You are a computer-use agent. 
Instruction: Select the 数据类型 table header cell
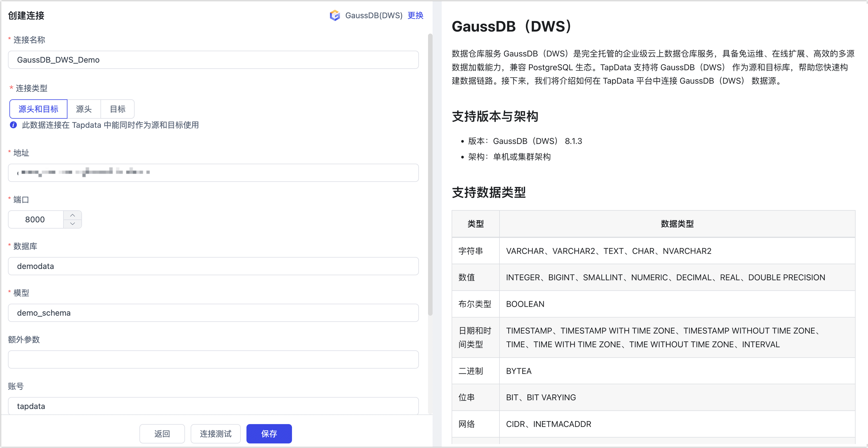pyautogui.click(x=677, y=223)
